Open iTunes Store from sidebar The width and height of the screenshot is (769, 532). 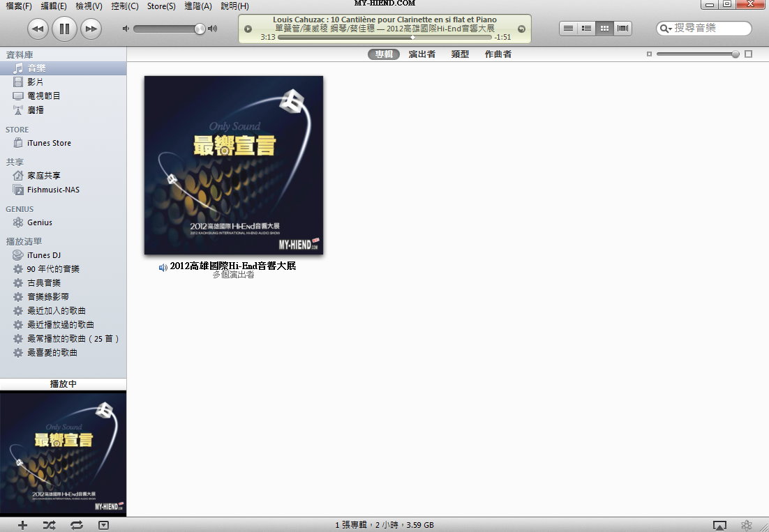tap(49, 143)
